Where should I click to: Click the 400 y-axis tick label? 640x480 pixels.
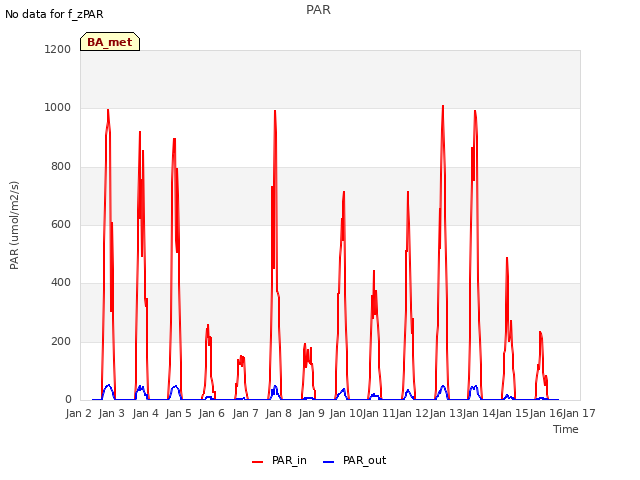point(61,282)
